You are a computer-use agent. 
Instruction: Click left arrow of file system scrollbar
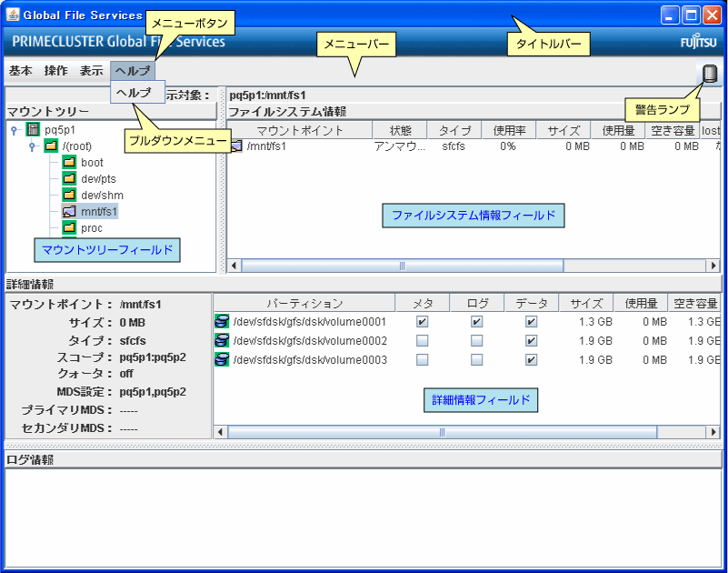pyautogui.click(x=234, y=266)
